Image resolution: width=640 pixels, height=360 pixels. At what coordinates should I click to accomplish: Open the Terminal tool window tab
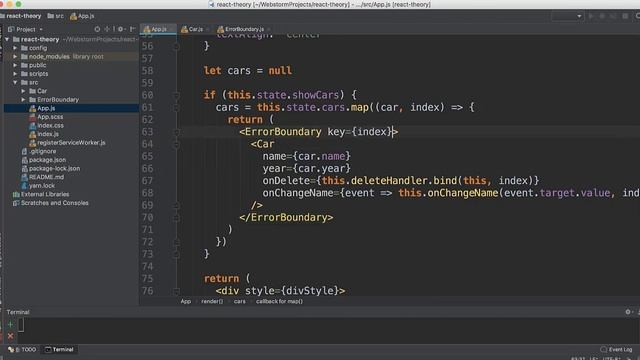coord(59,349)
